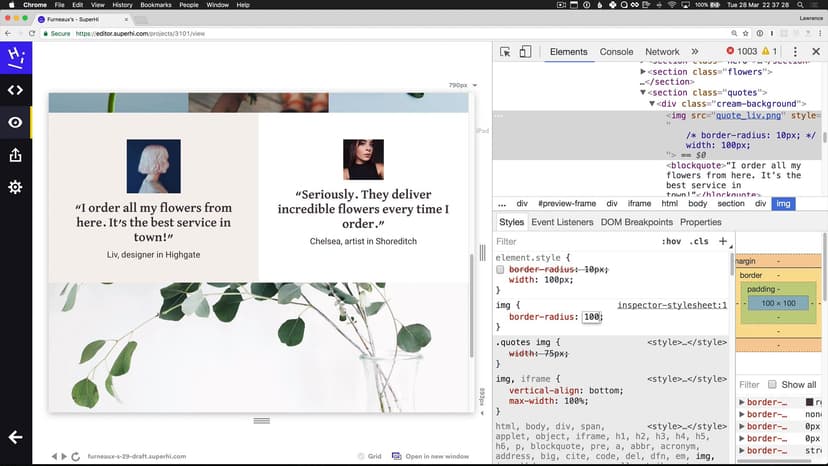Open the code editor view icon
Screen dimensions: 828x466
(15, 90)
